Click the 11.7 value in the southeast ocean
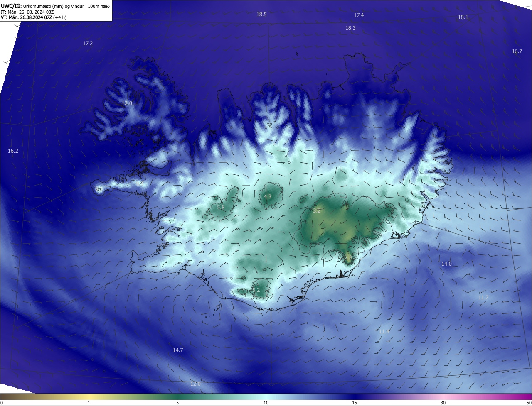Screen dimensions: 532x406 483,298
